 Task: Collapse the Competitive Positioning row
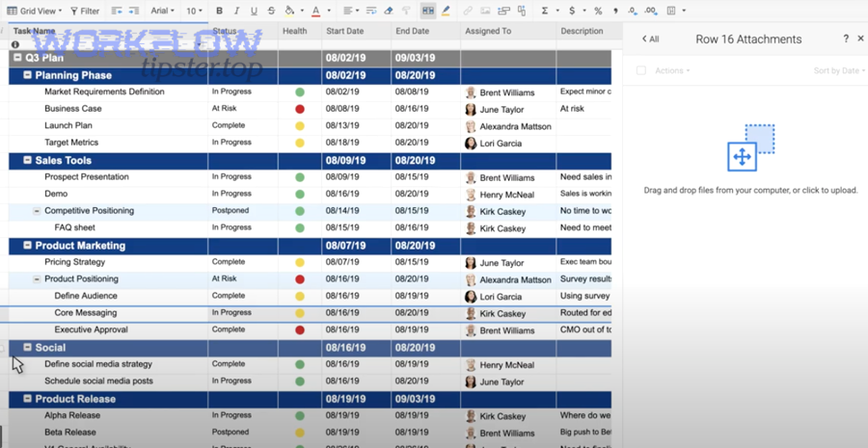(x=37, y=211)
